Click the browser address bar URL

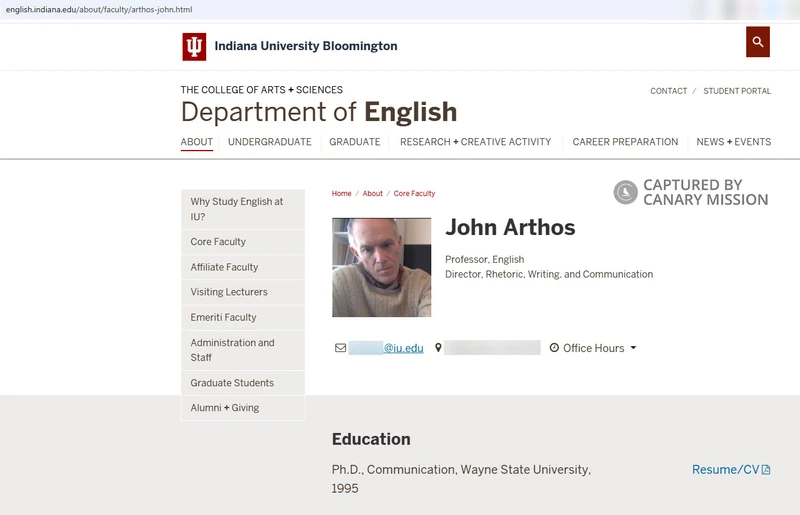[99, 9]
